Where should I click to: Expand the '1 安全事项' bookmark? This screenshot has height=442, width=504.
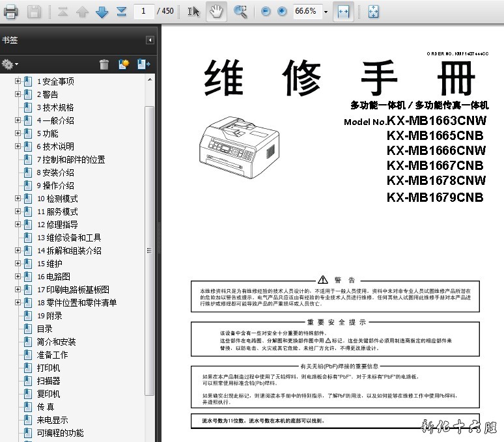pos(18,81)
